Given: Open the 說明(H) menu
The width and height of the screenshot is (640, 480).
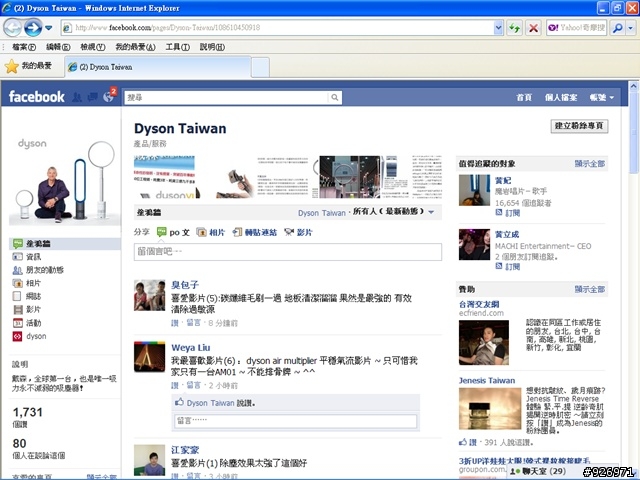Looking at the screenshot, I should tap(212, 47).
